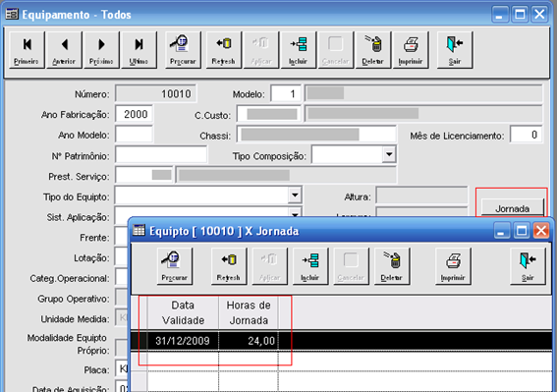Image resolution: width=557 pixels, height=392 pixels.
Task: Click Incluir in the Jornada window
Action: point(310,266)
